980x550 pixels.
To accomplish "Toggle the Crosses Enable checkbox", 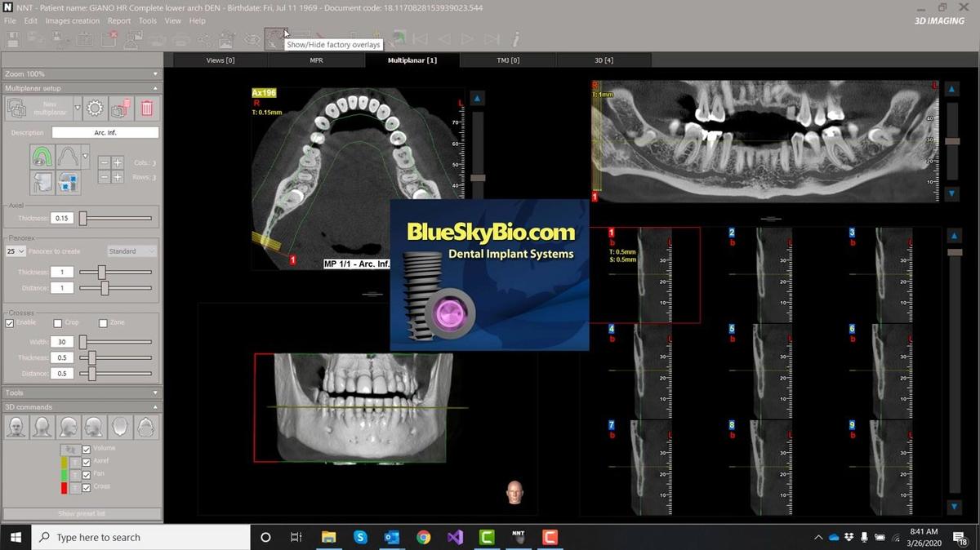I will point(10,323).
